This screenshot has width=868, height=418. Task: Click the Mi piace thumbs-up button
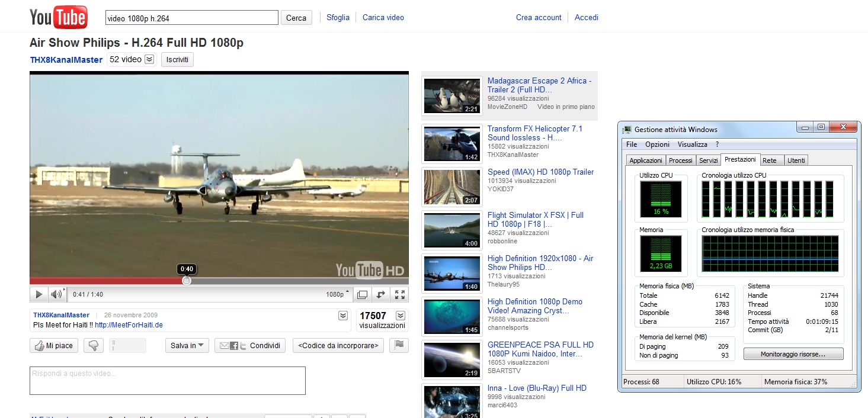tap(54, 346)
